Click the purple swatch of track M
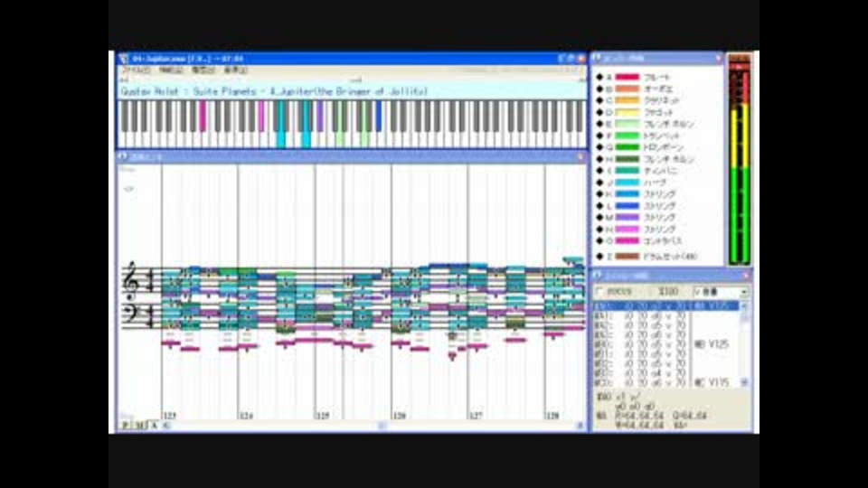The height and width of the screenshot is (488, 868). click(x=627, y=218)
